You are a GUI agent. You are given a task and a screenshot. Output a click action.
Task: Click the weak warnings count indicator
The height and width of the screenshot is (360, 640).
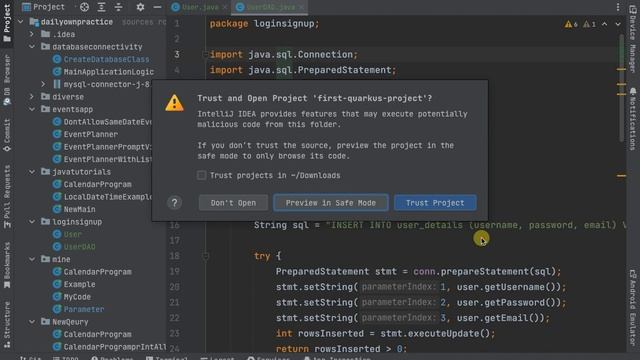click(589, 24)
